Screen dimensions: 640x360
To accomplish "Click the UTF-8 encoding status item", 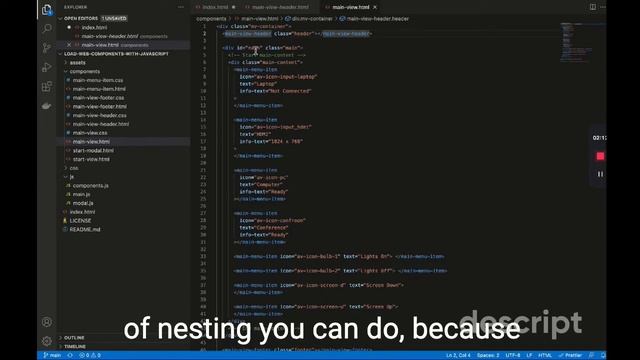I will [x=513, y=356].
